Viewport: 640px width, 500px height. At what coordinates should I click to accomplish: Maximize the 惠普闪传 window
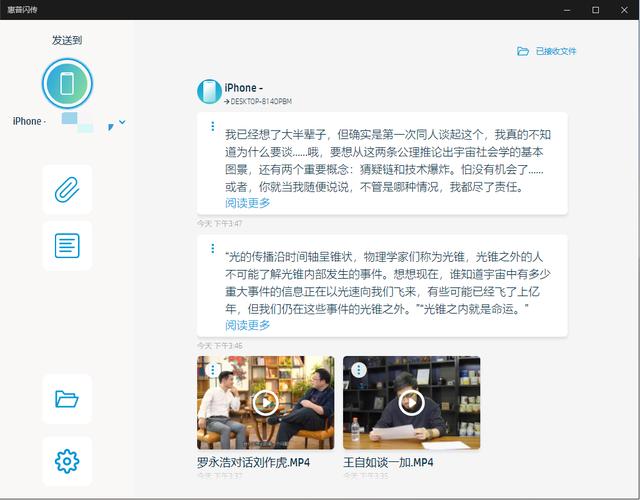click(596, 10)
